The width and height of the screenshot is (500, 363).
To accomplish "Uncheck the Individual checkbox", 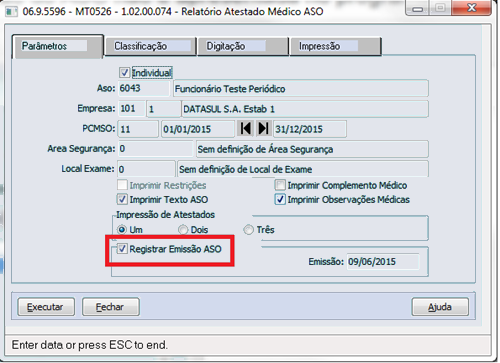I will pos(124,72).
